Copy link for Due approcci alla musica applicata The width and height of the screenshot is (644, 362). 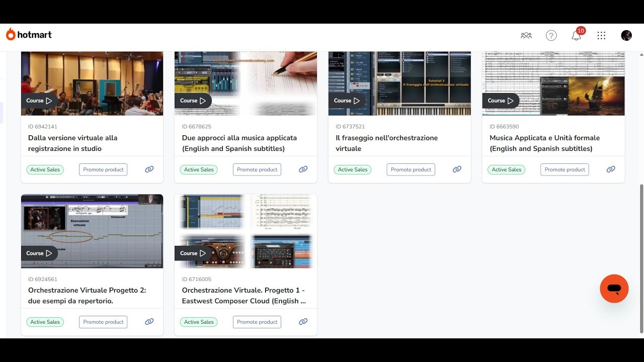point(303,169)
